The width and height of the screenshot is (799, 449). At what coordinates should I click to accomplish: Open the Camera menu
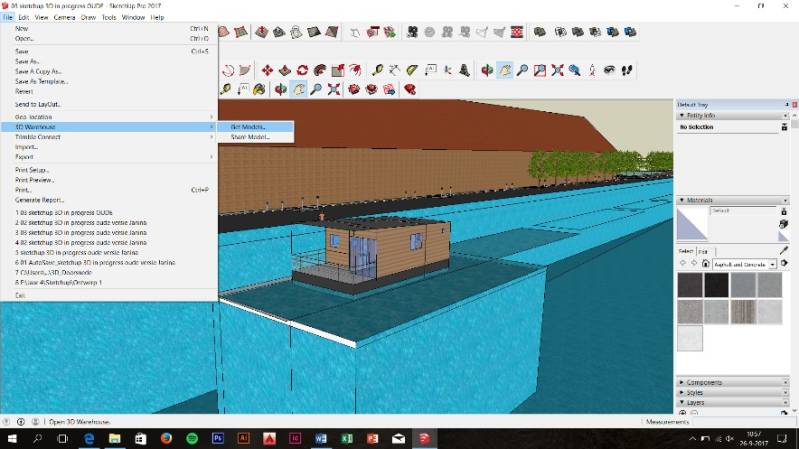tap(64, 17)
